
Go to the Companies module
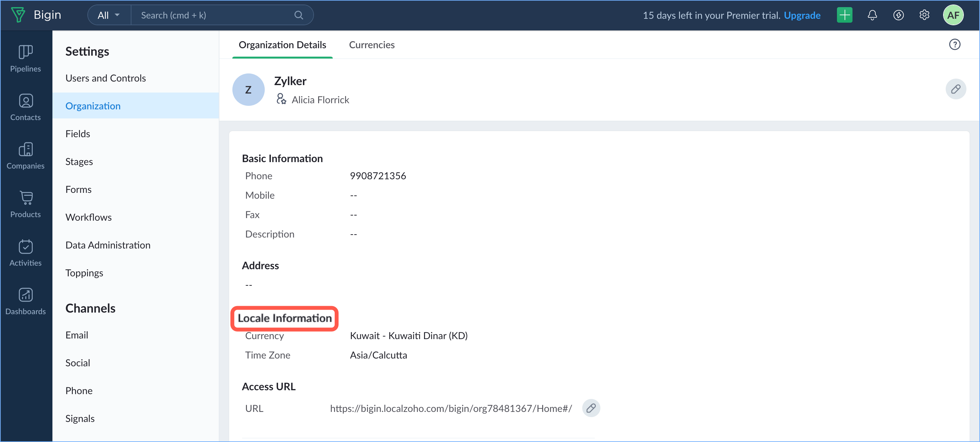click(x=26, y=150)
